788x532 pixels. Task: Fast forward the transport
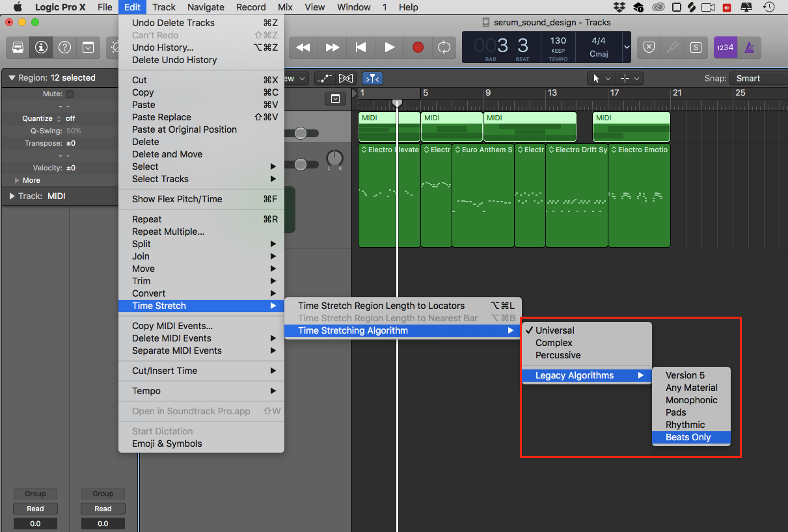tap(333, 47)
